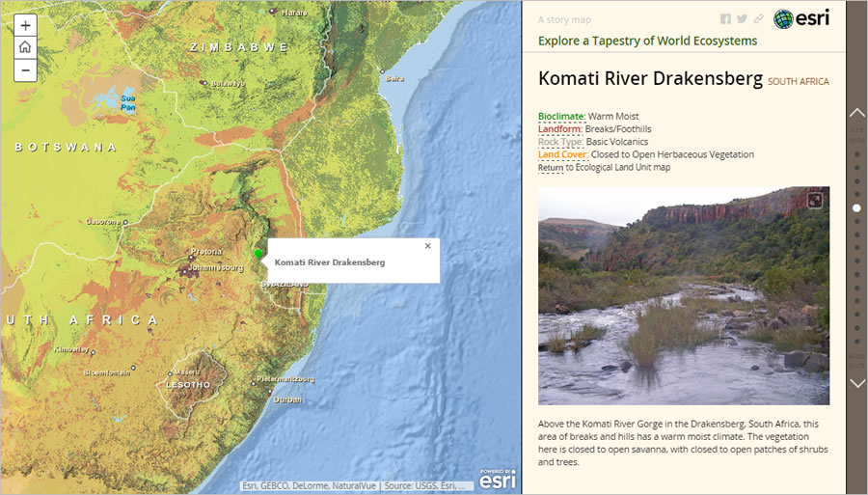Close the Komati River Drakensberg popup

pos(428,246)
